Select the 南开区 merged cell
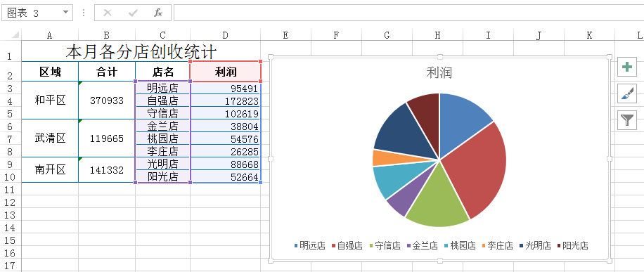 [x=50, y=169]
